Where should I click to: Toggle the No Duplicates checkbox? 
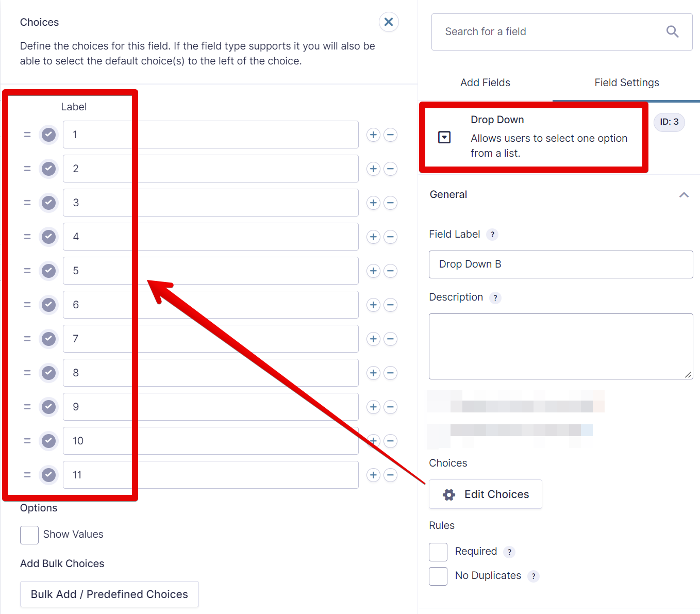(x=438, y=576)
